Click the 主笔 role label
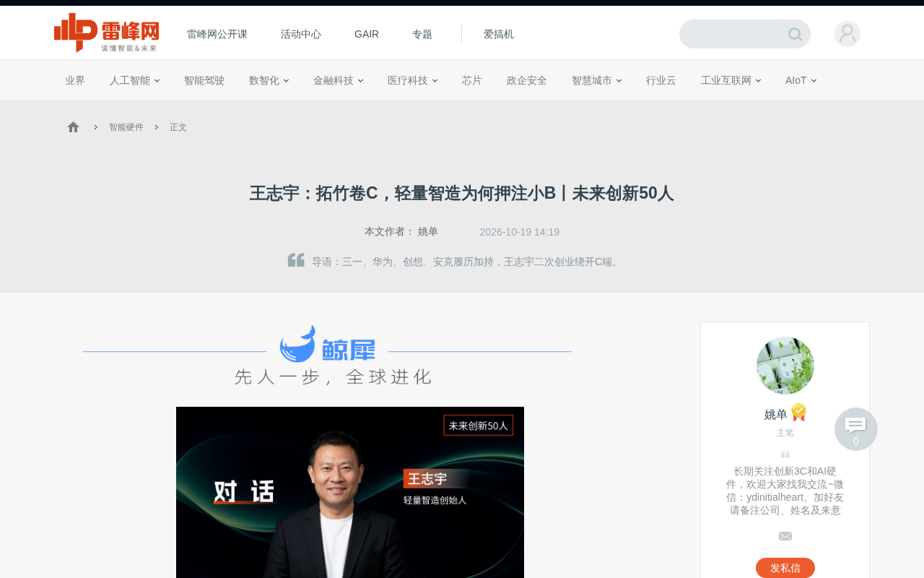Image resolution: width=924 pixels, height=578 pixels. tap(785, 433)
